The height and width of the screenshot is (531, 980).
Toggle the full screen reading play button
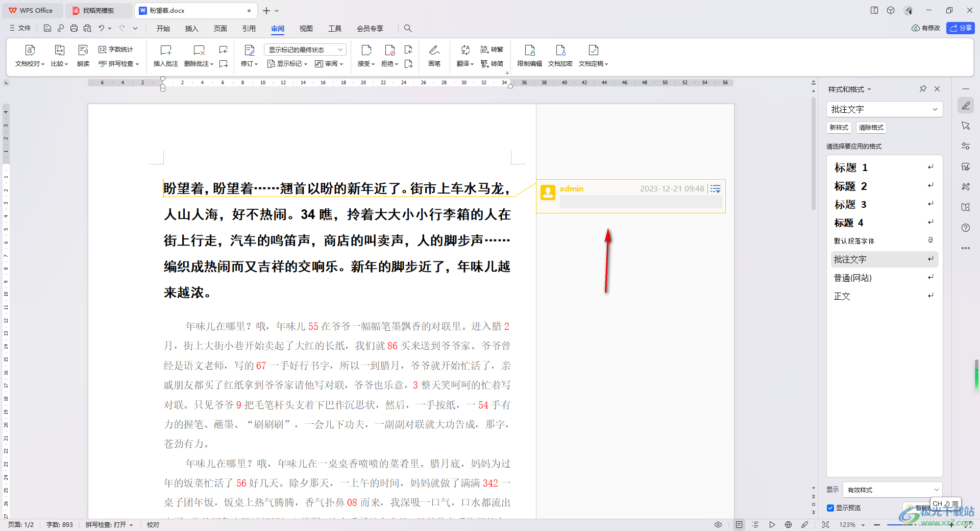click(x=772, y=524)
